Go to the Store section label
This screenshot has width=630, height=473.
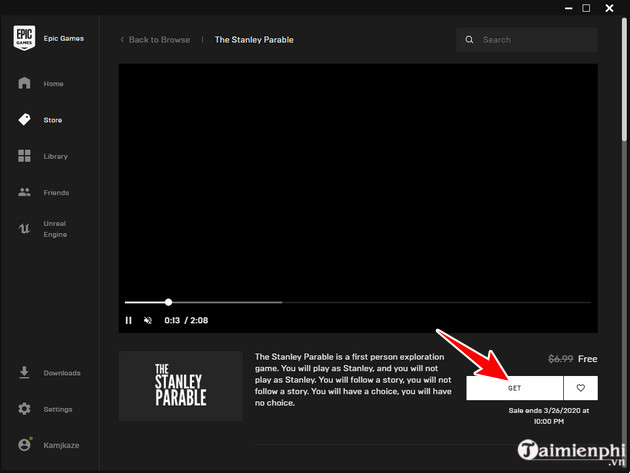point(53,120)
